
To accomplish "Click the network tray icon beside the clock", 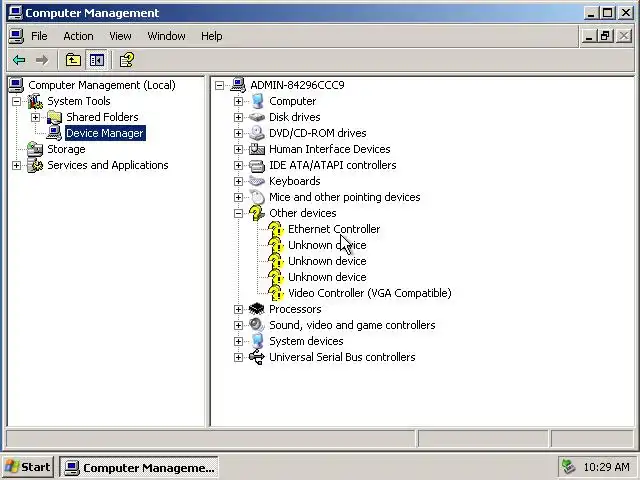I will coord(568,467).
